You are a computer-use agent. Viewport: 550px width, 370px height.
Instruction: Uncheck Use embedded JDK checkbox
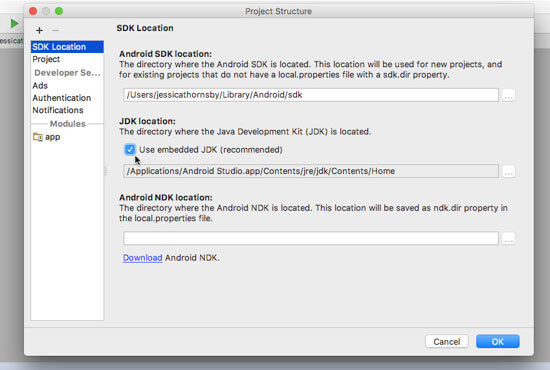130,149
